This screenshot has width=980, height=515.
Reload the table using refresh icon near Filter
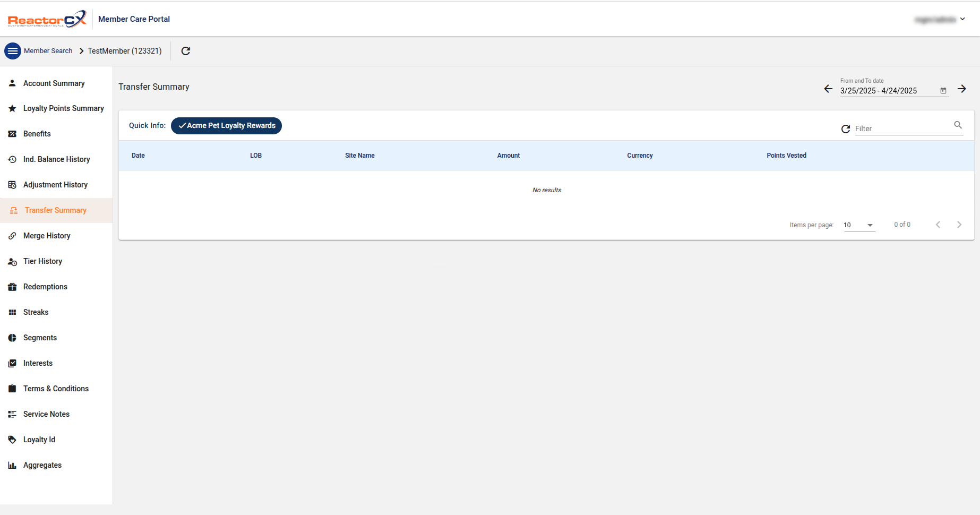pyautogui.click(x=845, y=129)
